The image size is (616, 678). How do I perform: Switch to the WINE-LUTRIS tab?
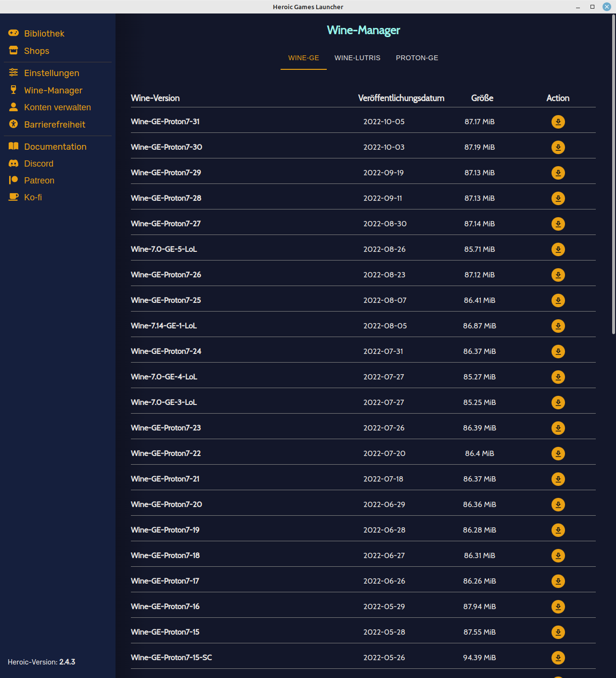tap(358, 58)
